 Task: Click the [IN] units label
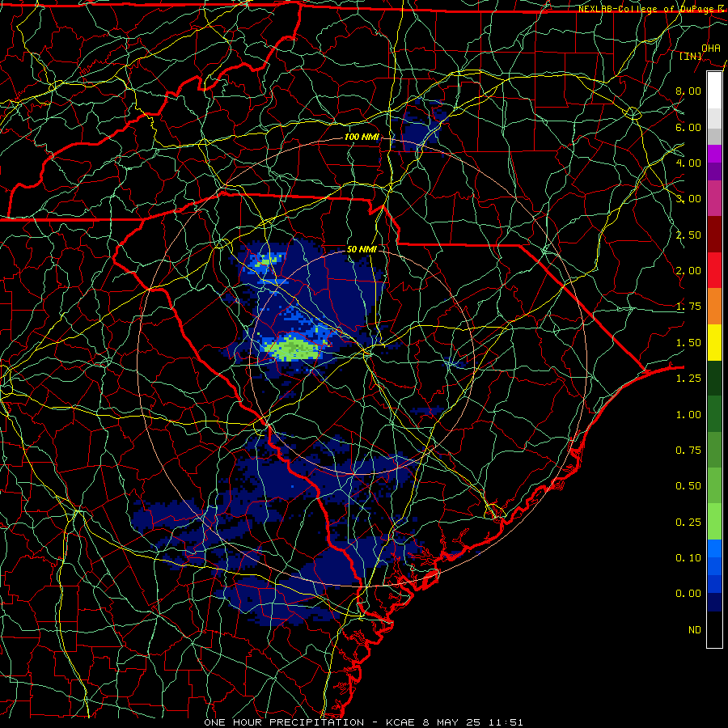[x=691, y=56]
